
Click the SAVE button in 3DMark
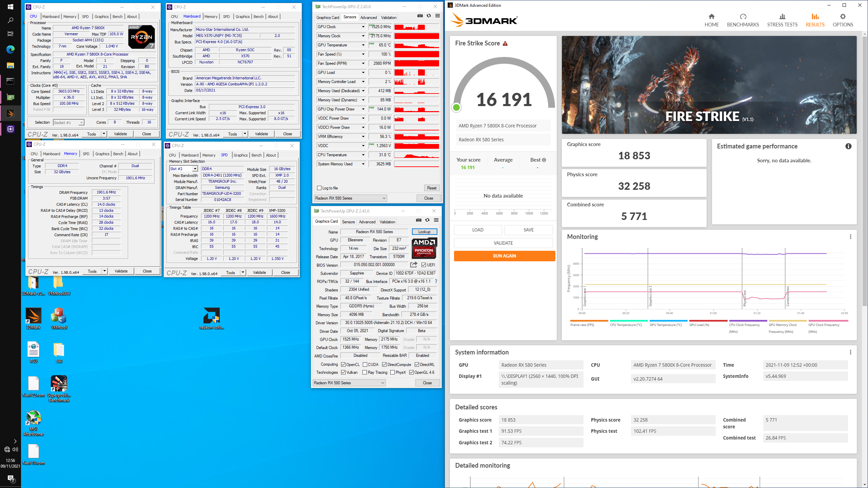pyautogui.click(x=529, y=230)
